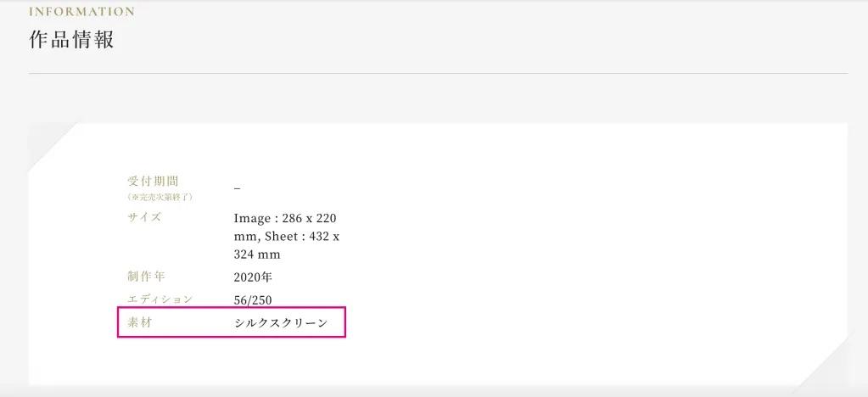Click the シルクスクリーン material value
Image resolution: width=868 pixels, height=397 pixels.
pyautogui.click(x=280, y=324)
